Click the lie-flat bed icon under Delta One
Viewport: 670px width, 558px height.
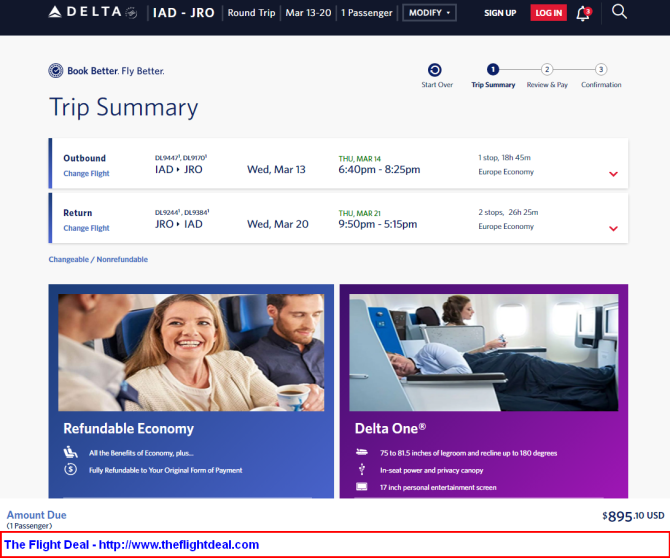(x=361, y=452)
